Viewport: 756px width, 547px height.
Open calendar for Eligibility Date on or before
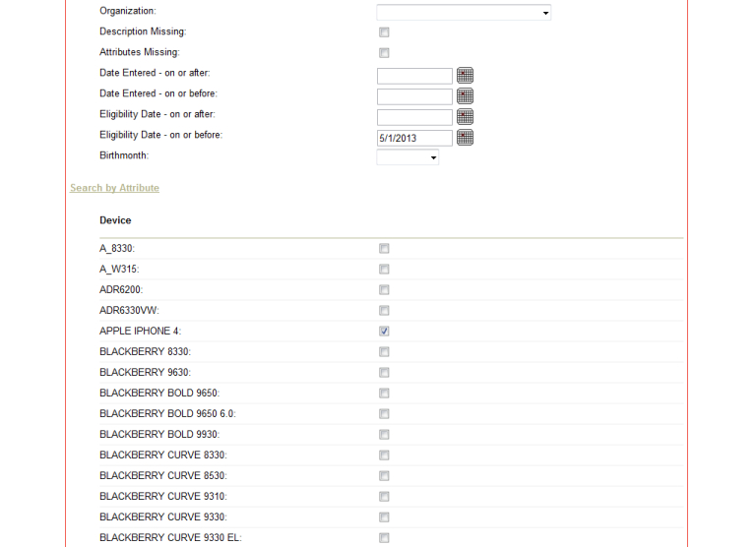465,138
